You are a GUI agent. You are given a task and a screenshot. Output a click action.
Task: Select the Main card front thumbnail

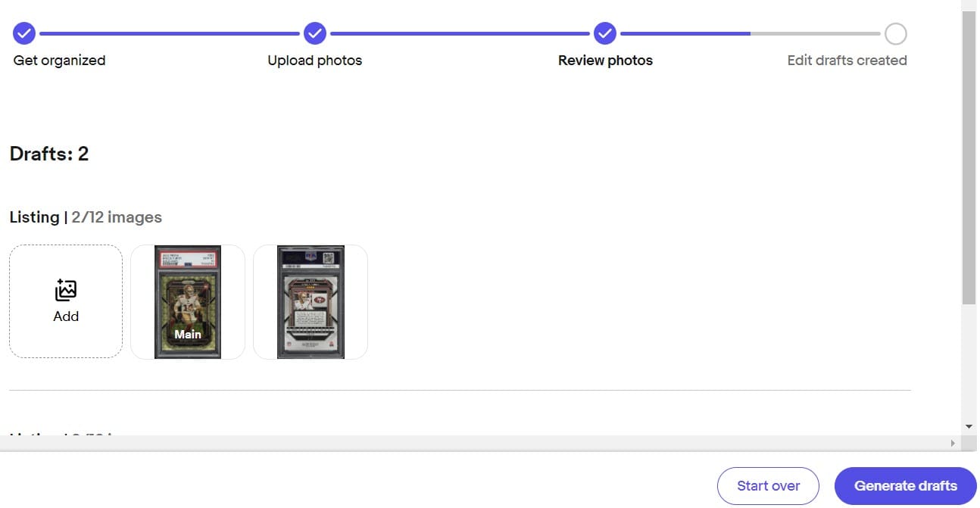pos(188,301)
